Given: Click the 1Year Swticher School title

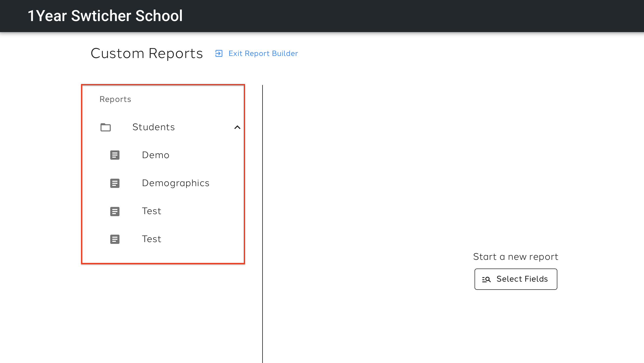Looking at the screenshot, I should [x=105, y=16].
